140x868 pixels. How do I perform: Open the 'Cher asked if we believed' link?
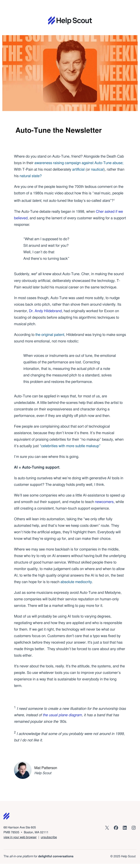point(109,212)
